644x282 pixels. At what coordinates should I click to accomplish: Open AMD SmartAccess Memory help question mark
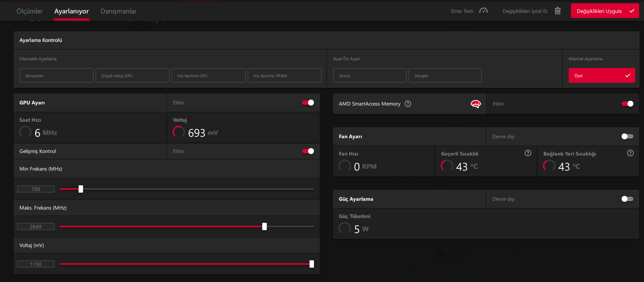408,104
